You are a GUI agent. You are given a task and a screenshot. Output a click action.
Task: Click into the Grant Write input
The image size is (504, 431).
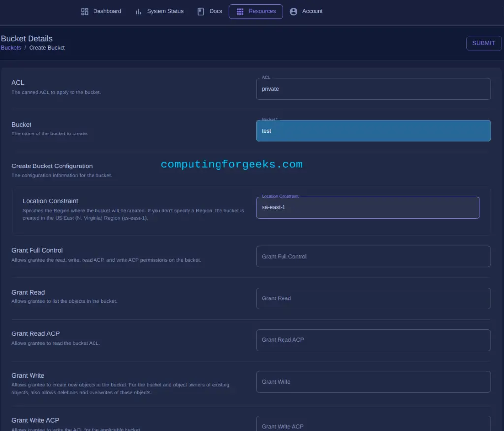(373, 382)
